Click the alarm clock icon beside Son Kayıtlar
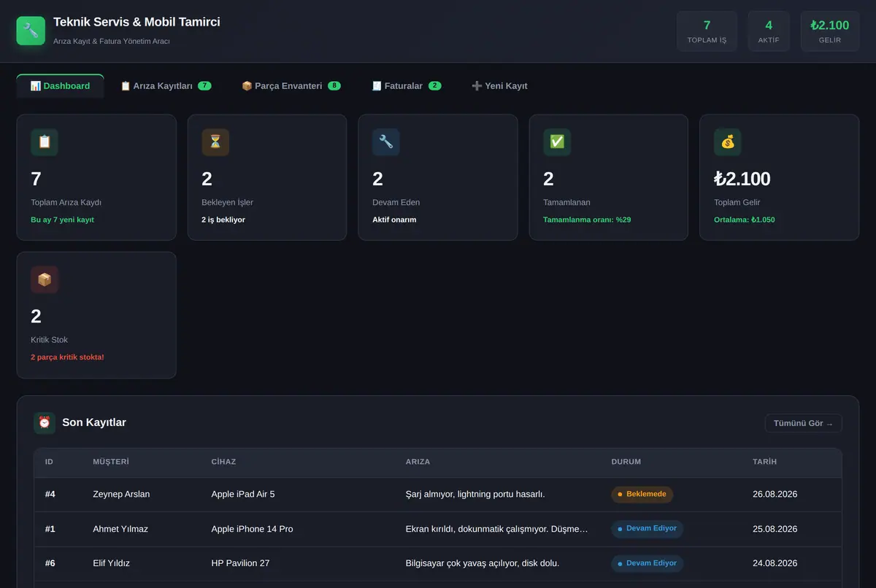The image size is (876, 588). (x=45, y=423)
